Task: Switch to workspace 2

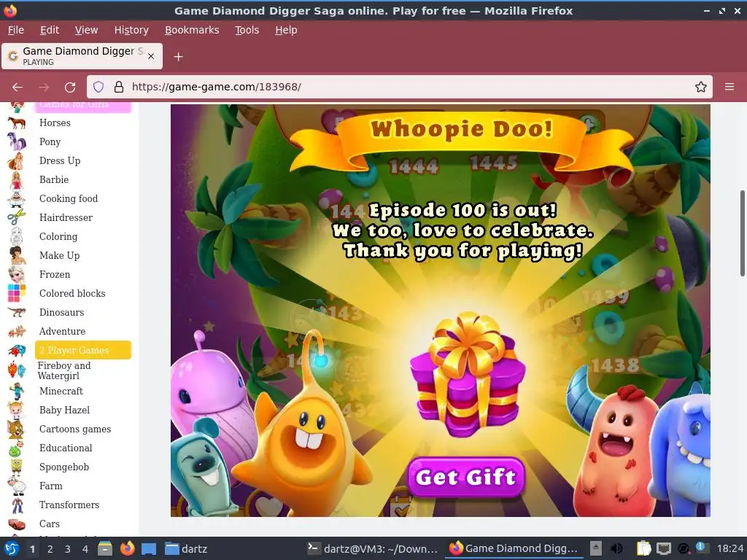Action: (50, 549)
